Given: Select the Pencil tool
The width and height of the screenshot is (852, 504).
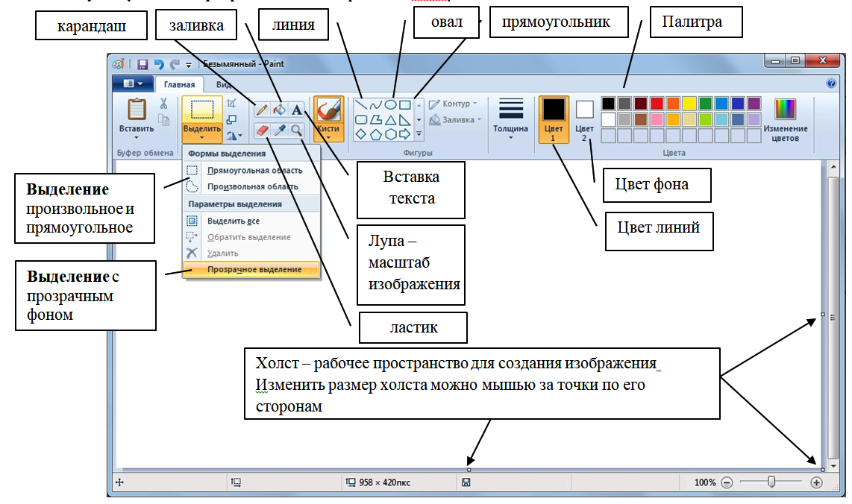Looking at the screenshot, I should (x=262, y=110).
